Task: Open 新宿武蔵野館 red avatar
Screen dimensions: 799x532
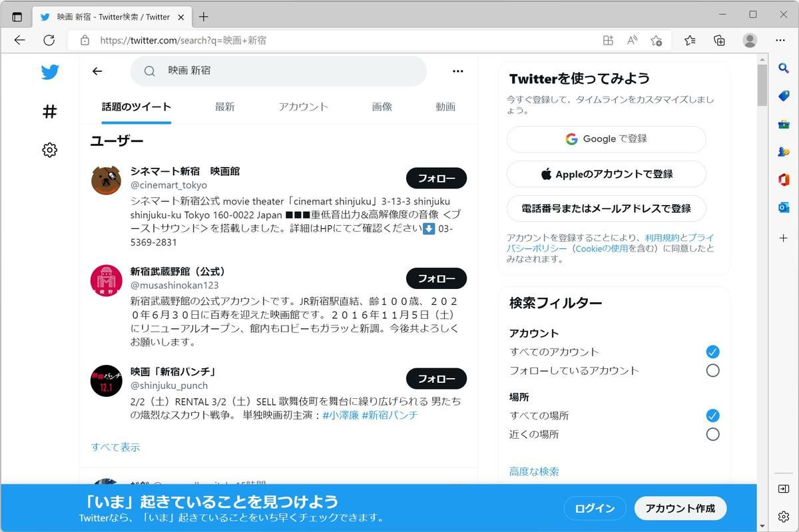Action: (x=107, y=280)
